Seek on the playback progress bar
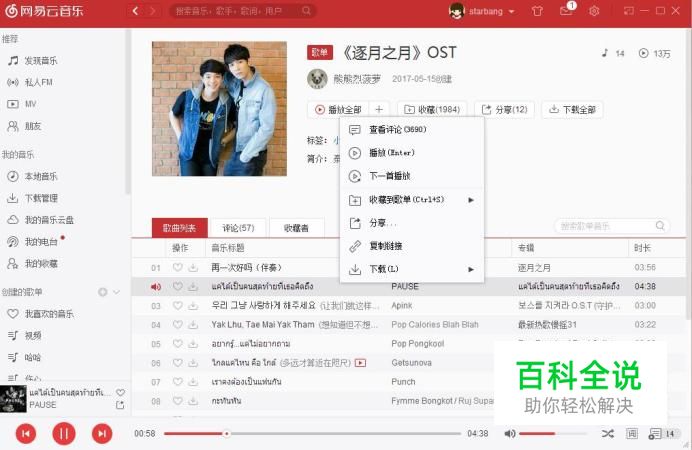The image size is (692, 450). (312, 434)
